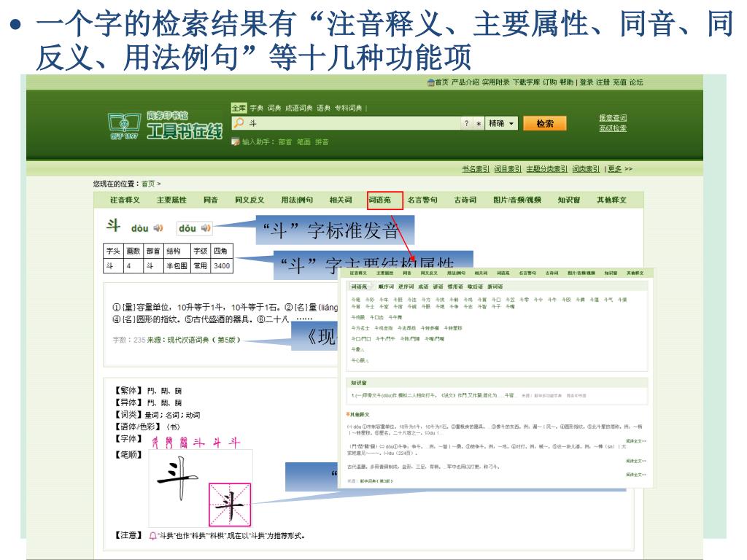Screen dimensions: 747x560
Task: Open 产品介绍 in top navigation
Action: 465,82
